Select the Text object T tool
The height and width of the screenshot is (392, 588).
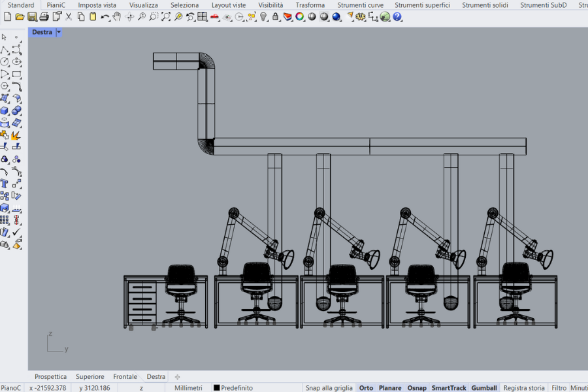5,184
